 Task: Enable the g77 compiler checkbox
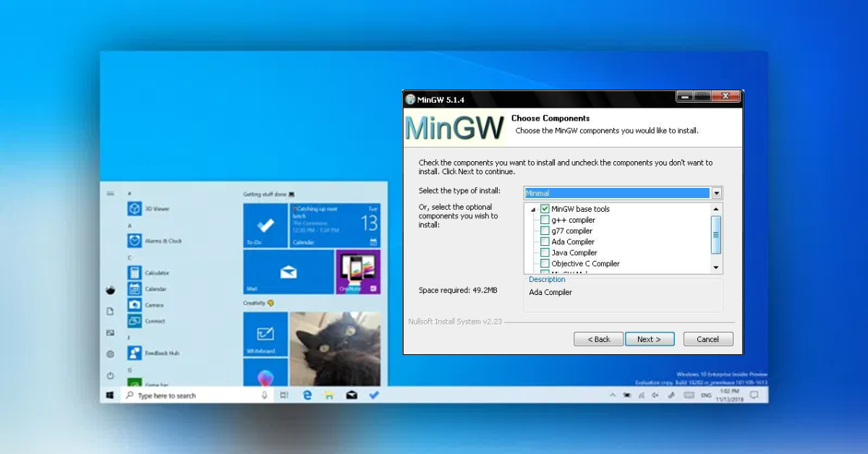coord(545,231)
